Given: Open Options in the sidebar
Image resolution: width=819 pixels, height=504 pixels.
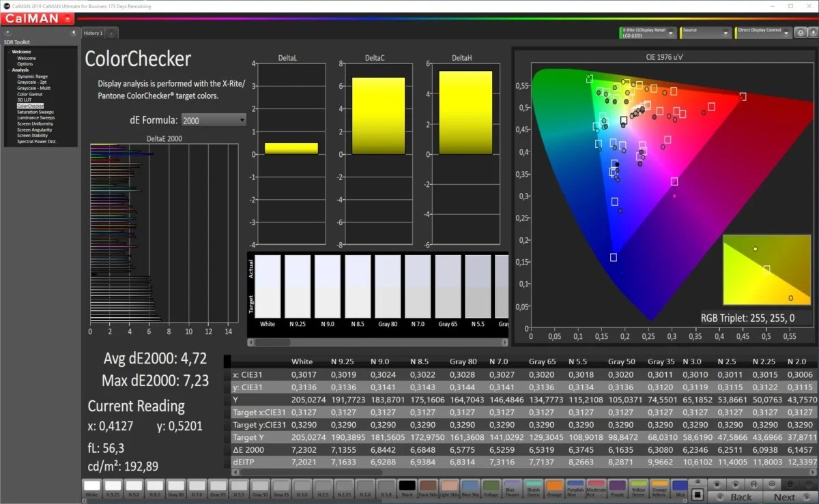Looking at the screenshot, I should pos(25,64).
